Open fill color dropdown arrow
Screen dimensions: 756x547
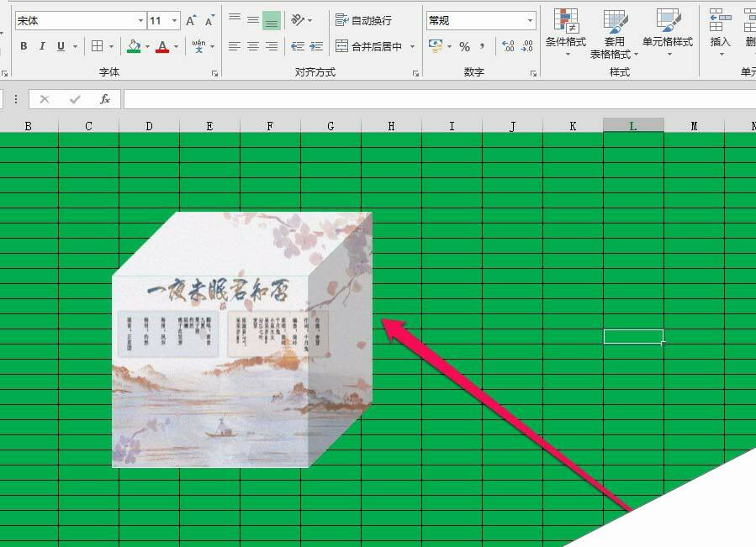pyautogui.click(x=147, y=47)
